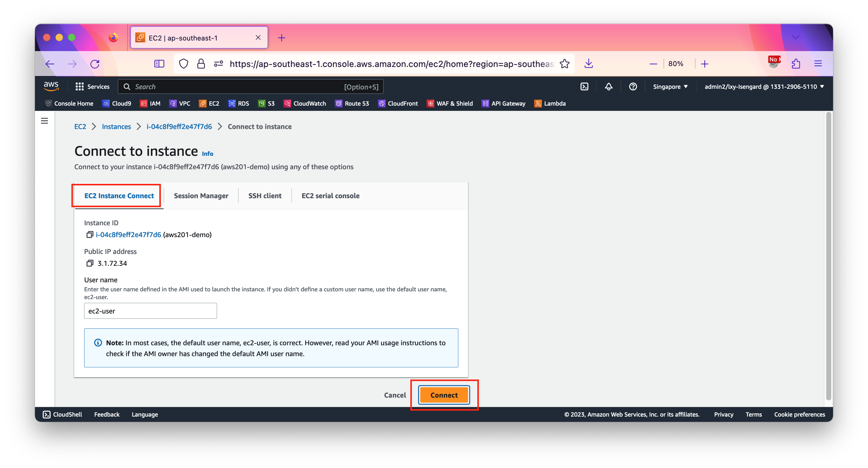Copy the instance ID with copy icon
Screen dimensions: 868x468
(89, 235)
